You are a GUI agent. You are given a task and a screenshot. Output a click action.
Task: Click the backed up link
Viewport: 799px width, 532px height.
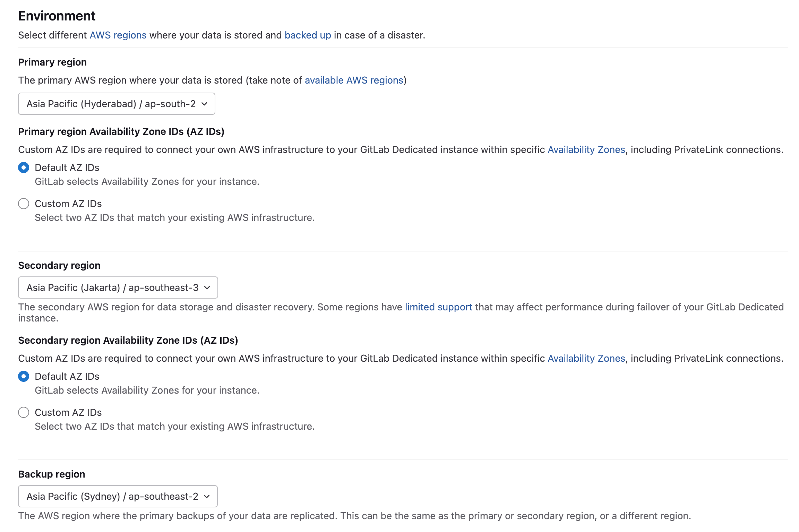[x=307, y=35]
